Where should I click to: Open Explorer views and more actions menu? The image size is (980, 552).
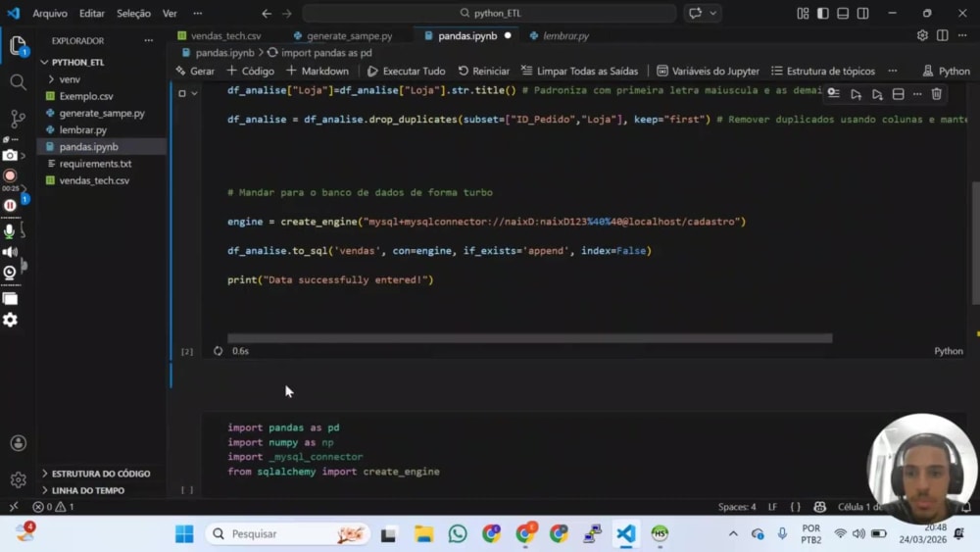pos(149,40)
